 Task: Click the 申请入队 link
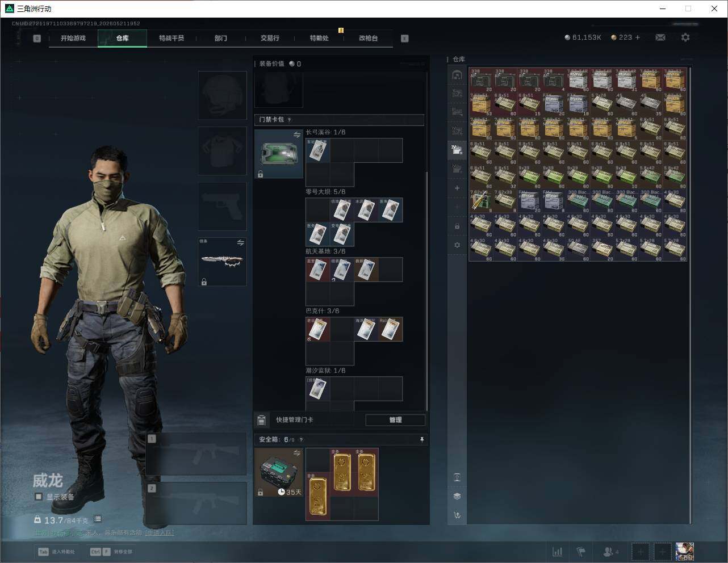coord(160,532)
